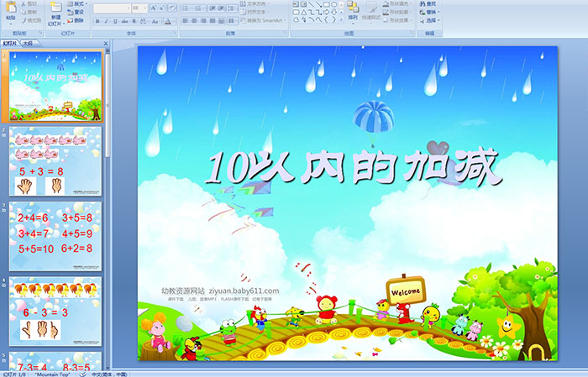Click the Clear Formatting eraser icon
Image resolution: width=588 pixels, height=377 pixels.
(x=172, y=8)
